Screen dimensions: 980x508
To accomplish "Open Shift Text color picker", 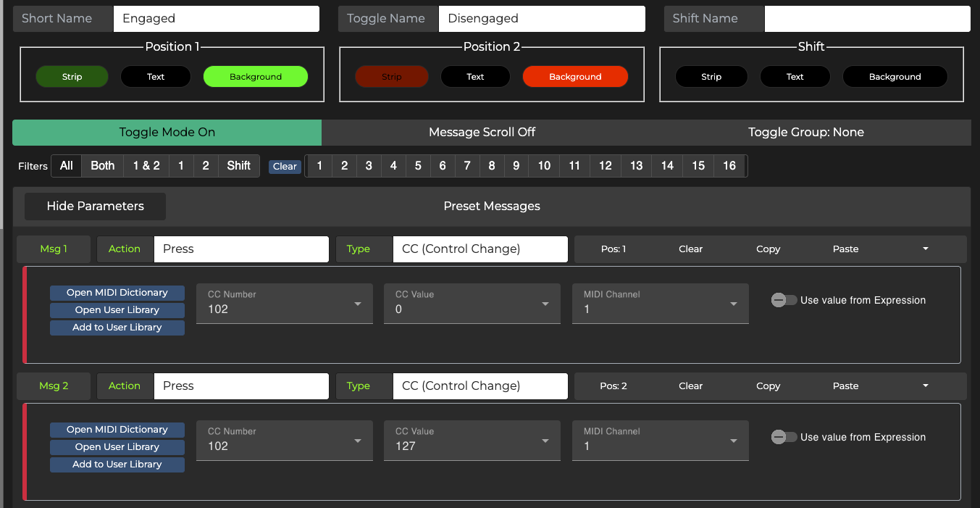I will pos(795,77).
